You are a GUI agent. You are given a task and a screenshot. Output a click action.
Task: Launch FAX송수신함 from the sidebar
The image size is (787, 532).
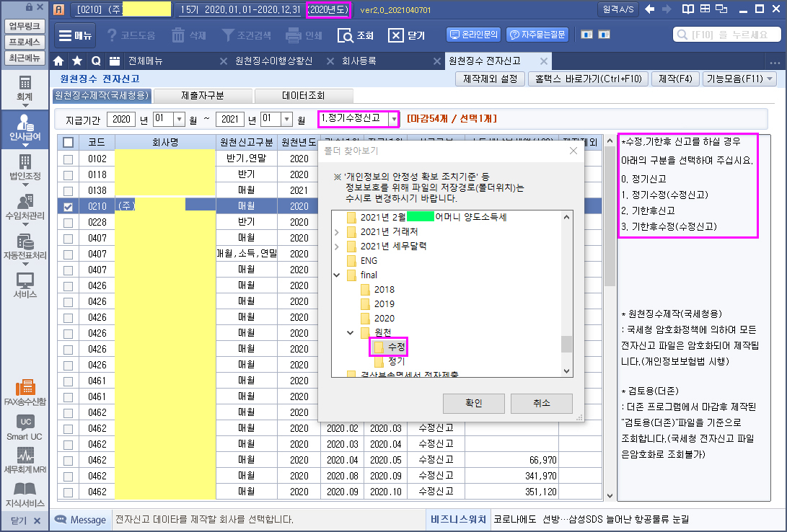pos(25,391)
